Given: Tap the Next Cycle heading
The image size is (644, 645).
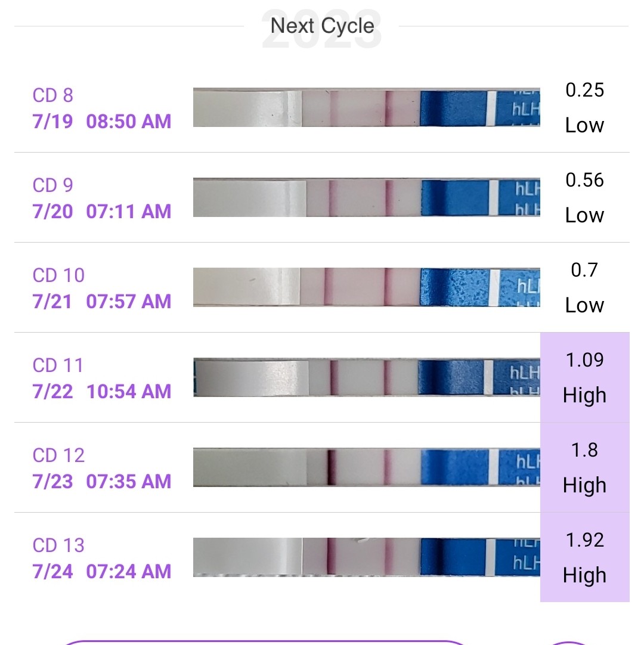Looking at the screenshot, I should point(322,26).
